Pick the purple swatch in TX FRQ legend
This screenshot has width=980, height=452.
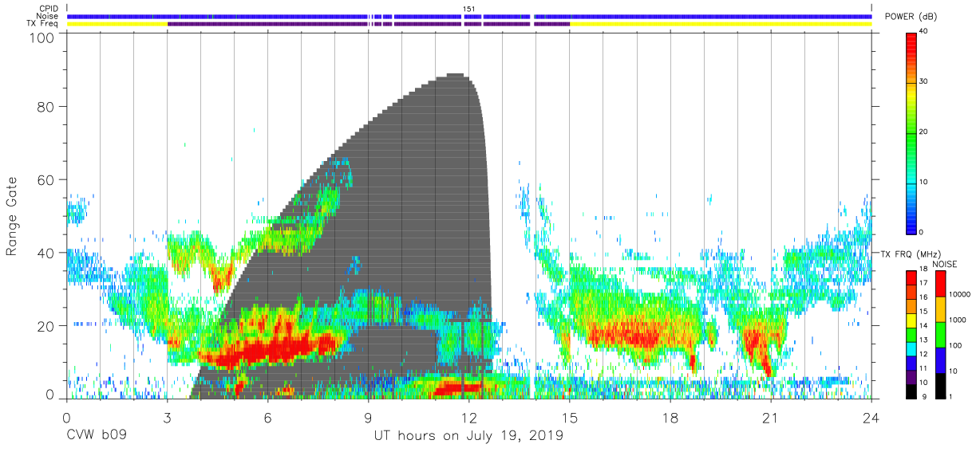pos(911,375)
